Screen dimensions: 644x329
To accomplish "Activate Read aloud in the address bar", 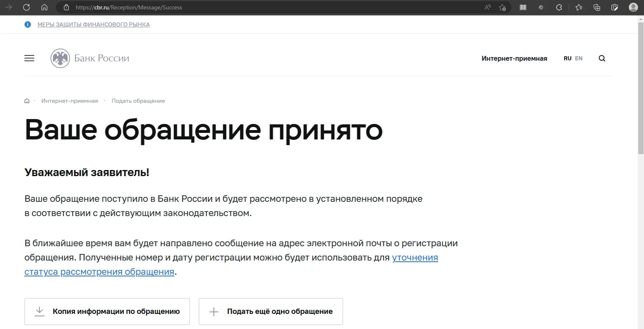I will [x=488, y=7].
